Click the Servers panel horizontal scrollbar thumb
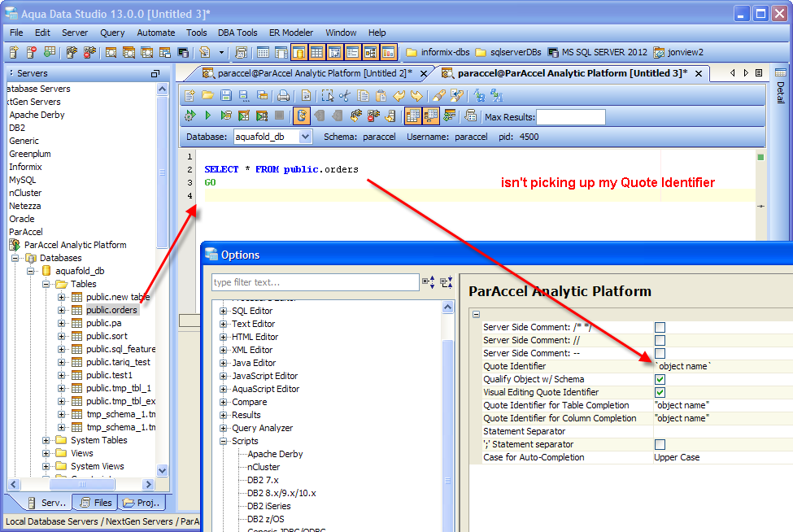 tap(82, 484)
